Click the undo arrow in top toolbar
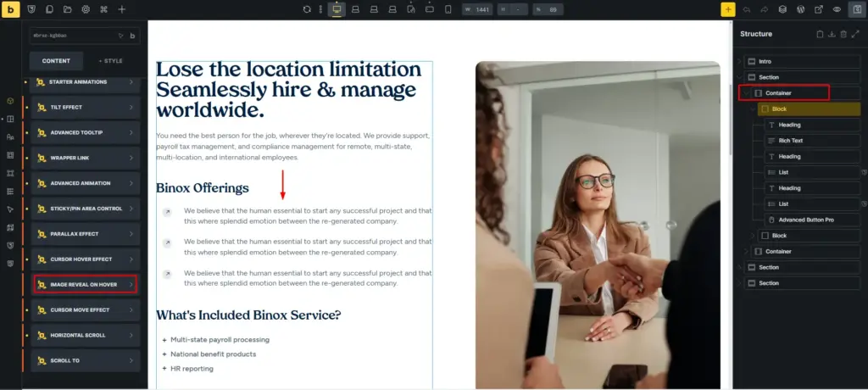This screenshot has height=390, width=868. pos(747,9)
